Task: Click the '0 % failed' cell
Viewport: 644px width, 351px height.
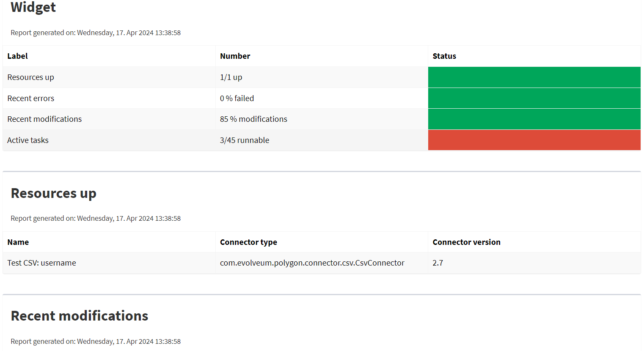Action: click(237, 99)
